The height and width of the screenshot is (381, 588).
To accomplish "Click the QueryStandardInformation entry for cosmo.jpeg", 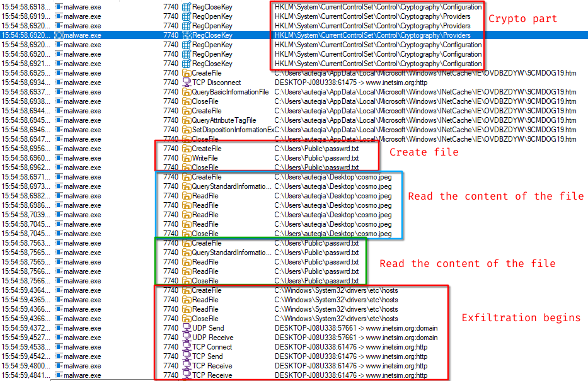I will click(x=226, y=186).
